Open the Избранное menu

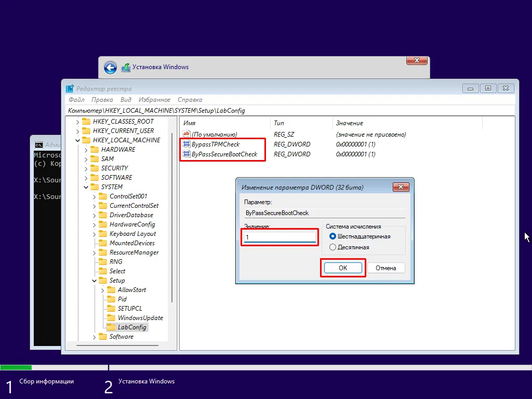click(x=154, y=100)
